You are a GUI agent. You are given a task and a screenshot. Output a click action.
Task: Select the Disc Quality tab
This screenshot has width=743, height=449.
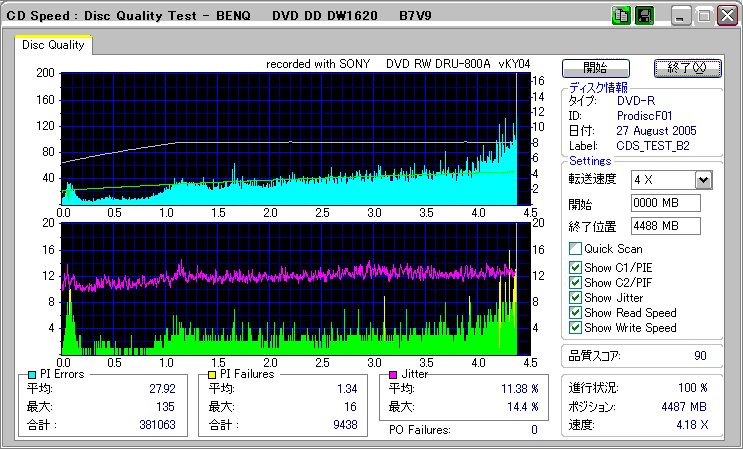[53, 45]
